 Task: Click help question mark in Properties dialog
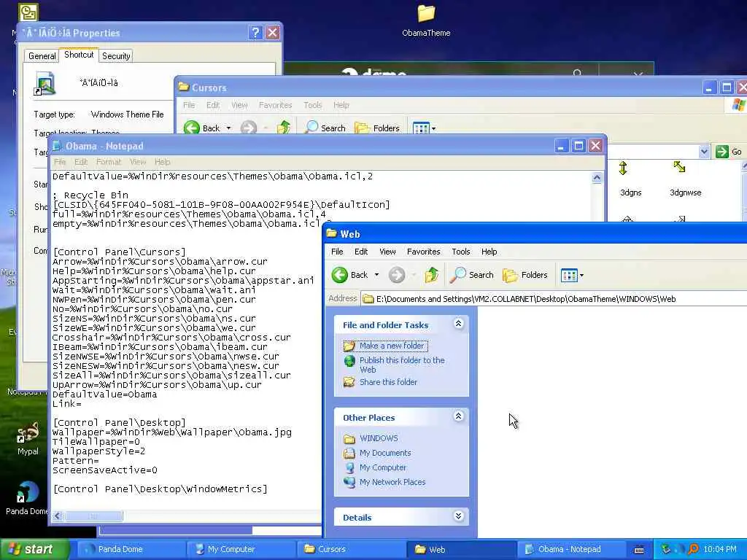click(255, 32)
